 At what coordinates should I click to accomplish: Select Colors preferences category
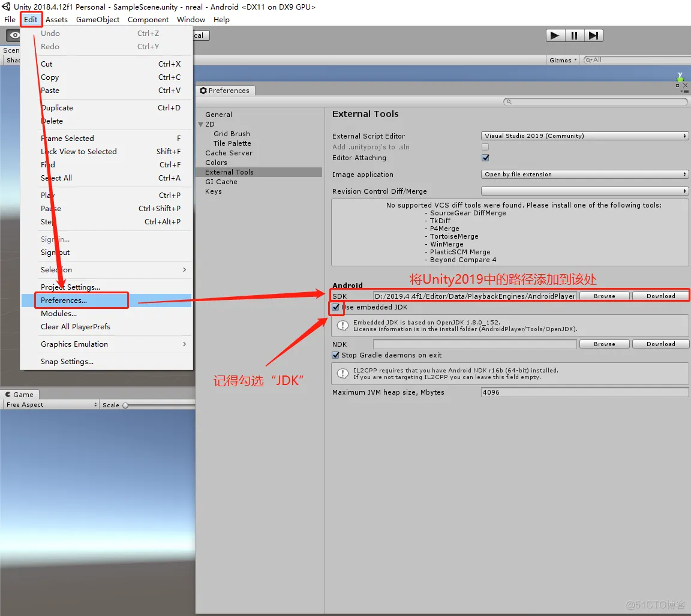click(216, 163)
